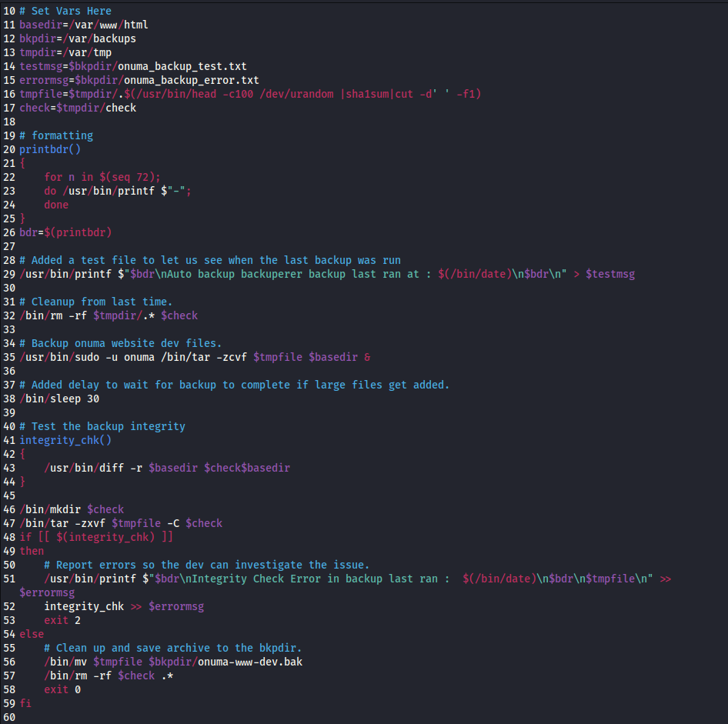
Task: Click the line 'exit 2'
Action: (x=62, y=620)
